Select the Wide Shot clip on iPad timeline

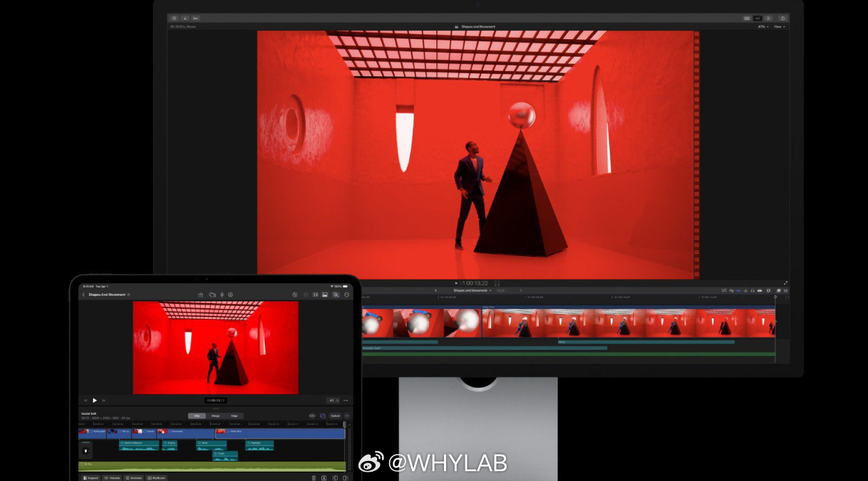click(x=280, y=433)
